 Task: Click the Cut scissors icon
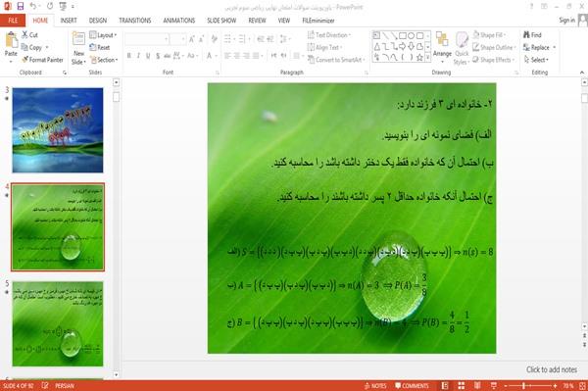[24, 35]
